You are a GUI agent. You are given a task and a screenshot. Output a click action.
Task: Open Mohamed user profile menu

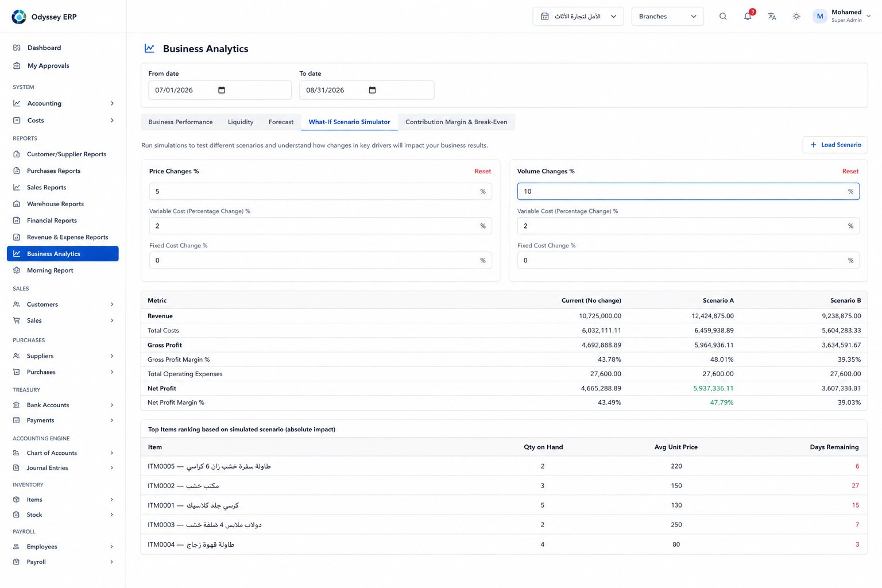842,17
